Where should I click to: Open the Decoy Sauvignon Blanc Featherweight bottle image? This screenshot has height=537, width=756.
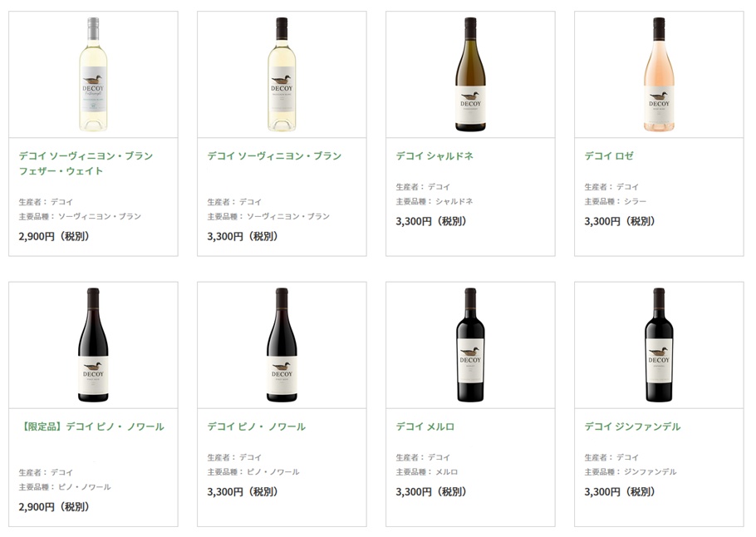(93, 74)
